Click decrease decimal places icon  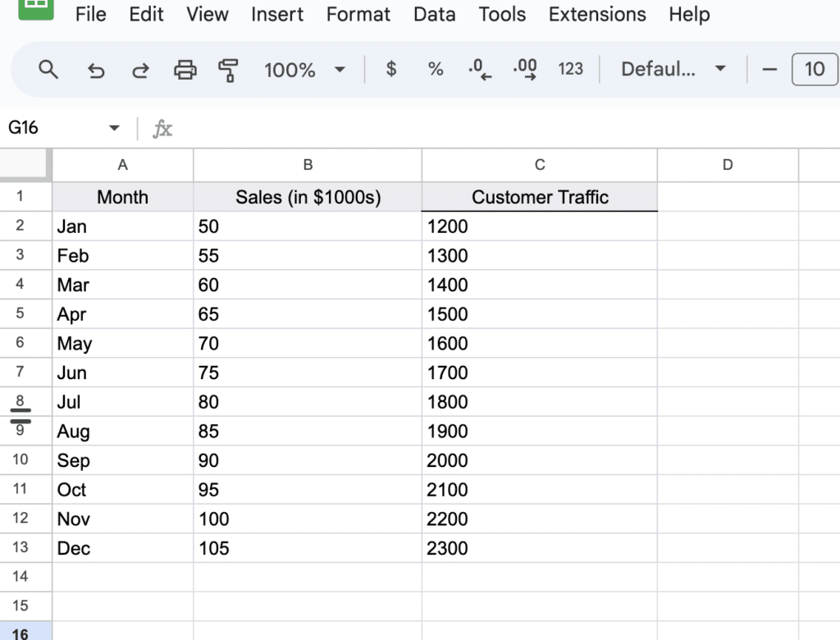pos(479,70)
